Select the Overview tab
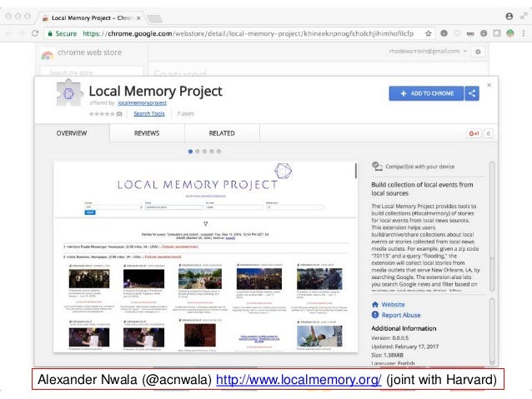 point(72,133)
